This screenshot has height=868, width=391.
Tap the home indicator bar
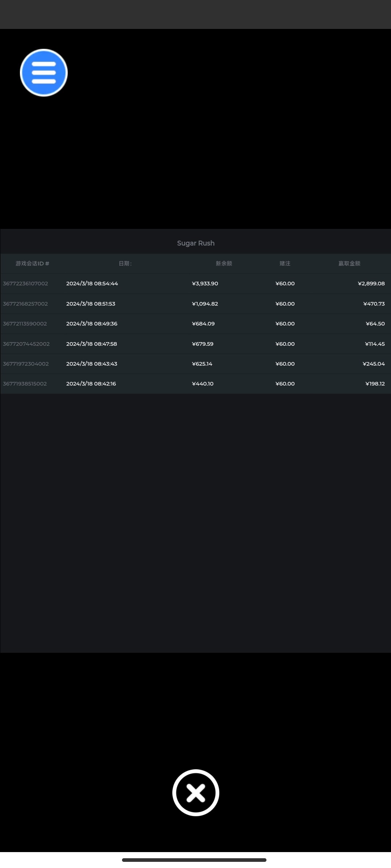[194, 860]
